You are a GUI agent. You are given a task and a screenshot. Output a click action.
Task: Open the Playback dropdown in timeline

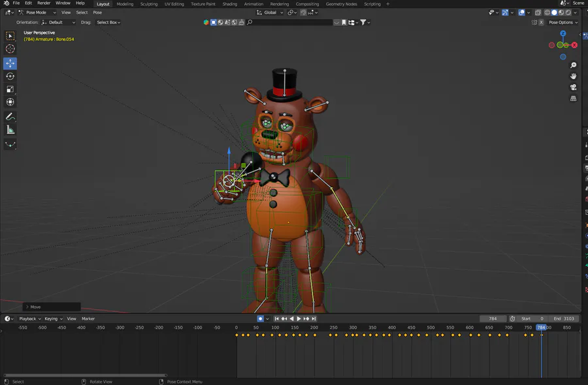30,318
